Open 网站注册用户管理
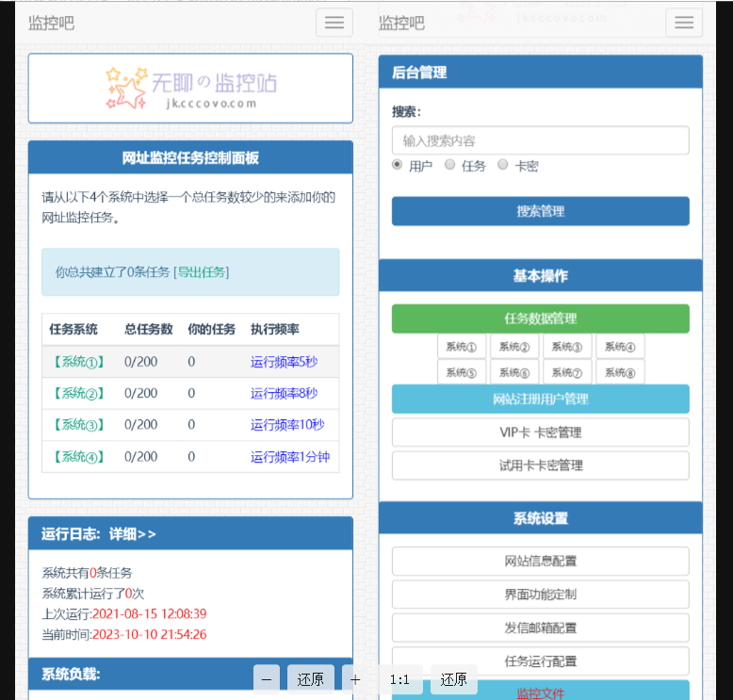 pyautogui.click(x=541, y=399)
